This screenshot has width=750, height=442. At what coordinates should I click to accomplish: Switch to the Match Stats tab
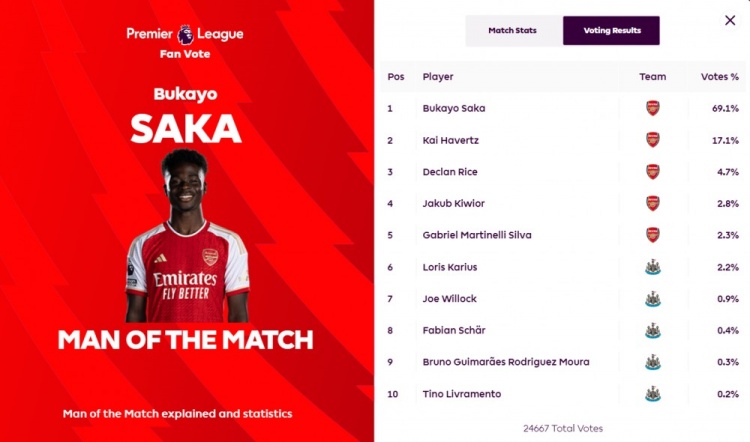(512, 31)
